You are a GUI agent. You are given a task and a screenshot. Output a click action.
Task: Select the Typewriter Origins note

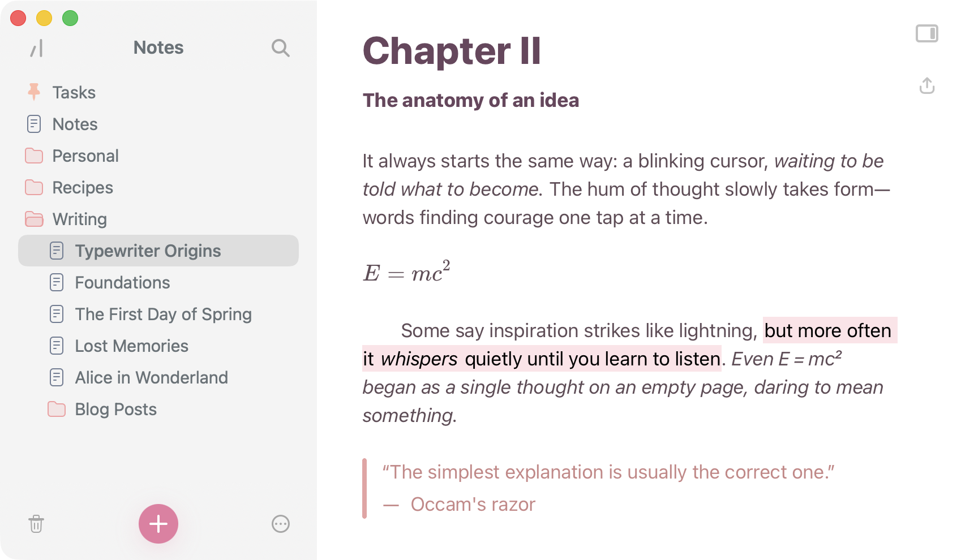[148, 251]
